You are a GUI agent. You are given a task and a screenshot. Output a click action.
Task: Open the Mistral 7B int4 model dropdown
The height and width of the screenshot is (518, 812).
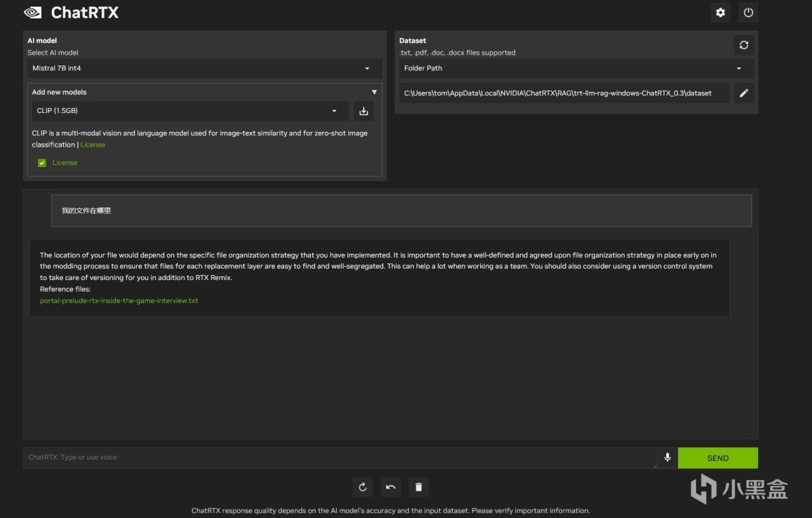(204, 69)
